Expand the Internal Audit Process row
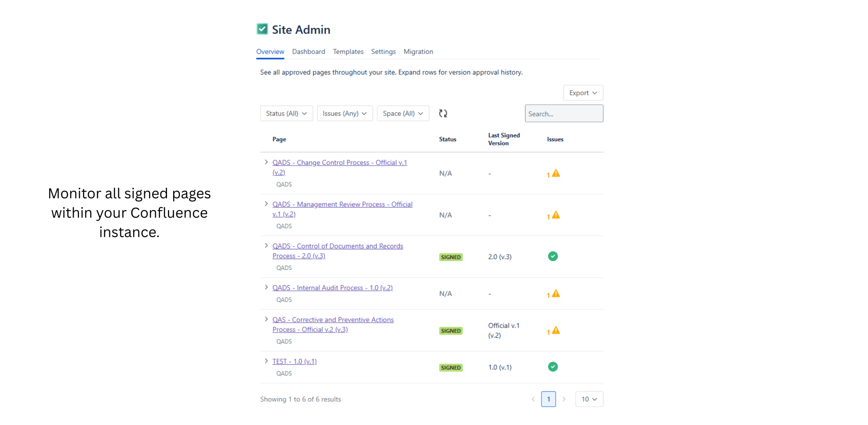This screenshot has width=868, height=425. 266,287
